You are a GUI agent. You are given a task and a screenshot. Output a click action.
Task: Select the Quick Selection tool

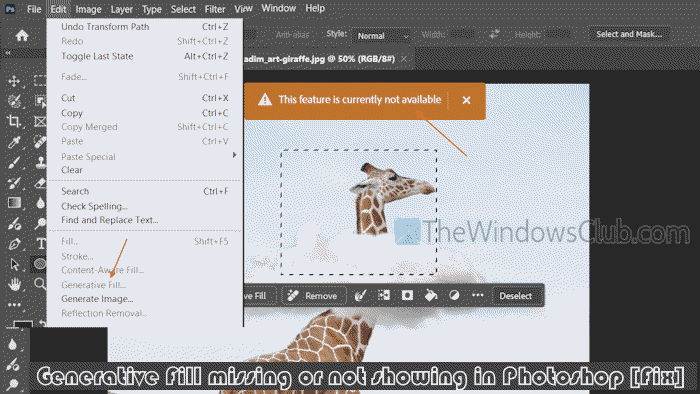pyautogui.click(x=14, y=101)
